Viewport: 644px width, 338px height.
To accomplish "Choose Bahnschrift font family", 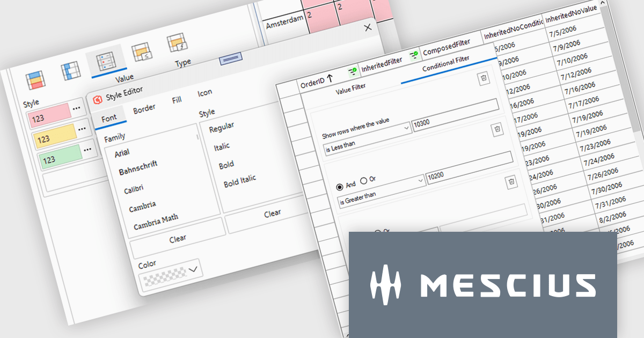I will 138,168.
